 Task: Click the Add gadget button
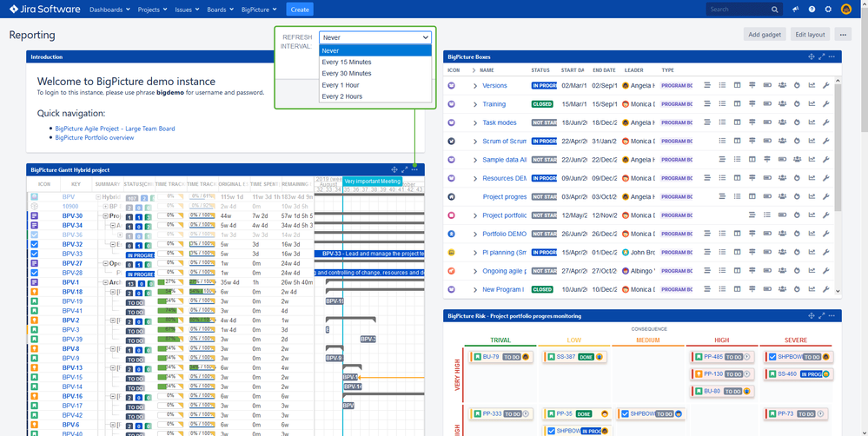pyautogui.click(x=765, y=34)
